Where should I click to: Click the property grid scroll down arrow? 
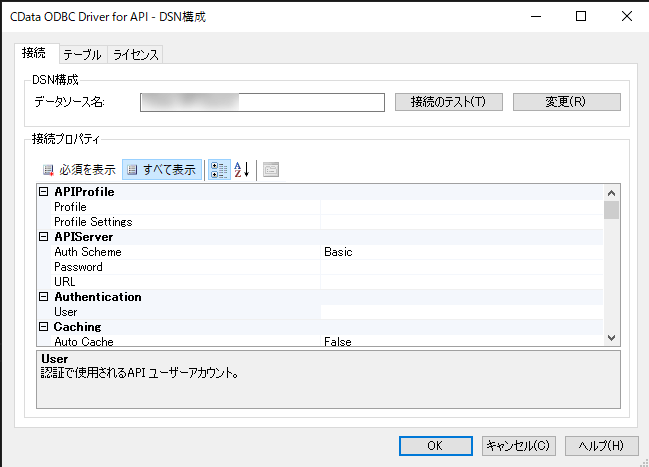point(611,338)
